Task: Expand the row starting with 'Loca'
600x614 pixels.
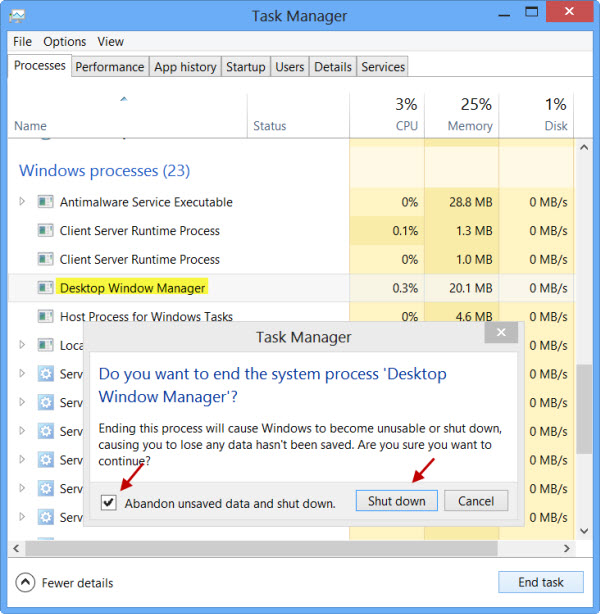Action: pos(22,345)
